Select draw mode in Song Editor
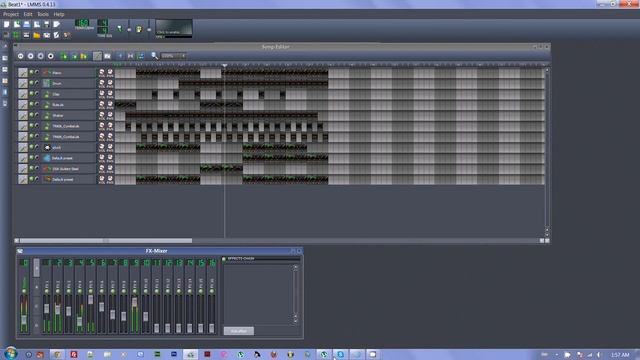The image size is (640, 360). [x=97, y=56]
